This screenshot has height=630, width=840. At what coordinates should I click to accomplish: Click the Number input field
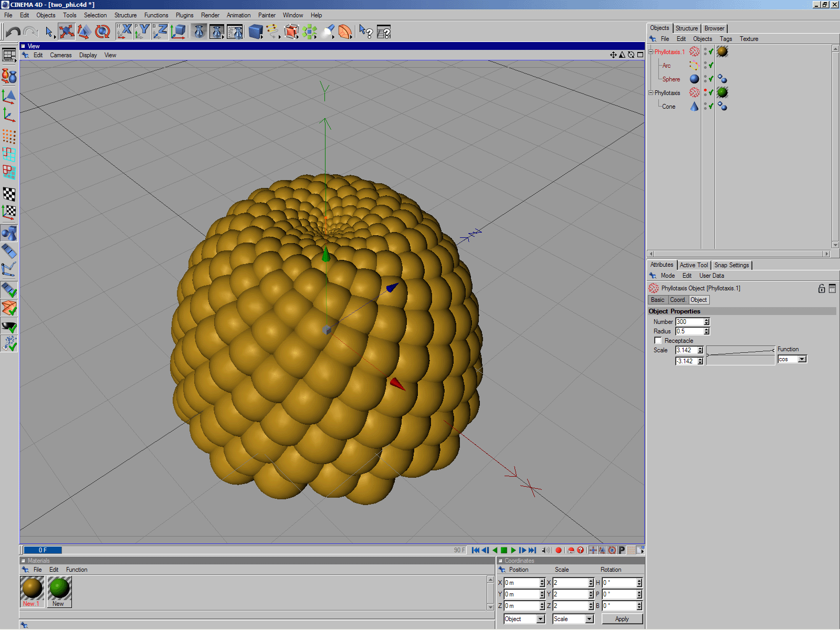tap(689, 322)
